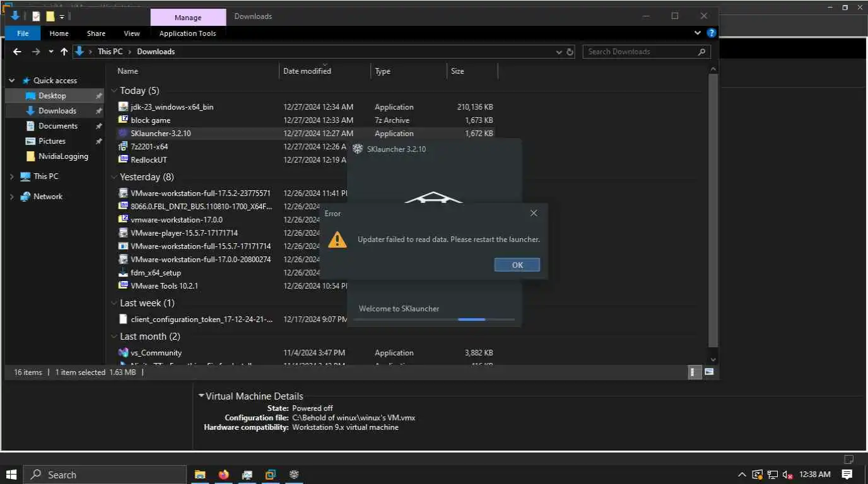Switch to the Home ribbon tab
This screenshot has height=484, width=868.
pyautogui.click(x=59, y=33)
